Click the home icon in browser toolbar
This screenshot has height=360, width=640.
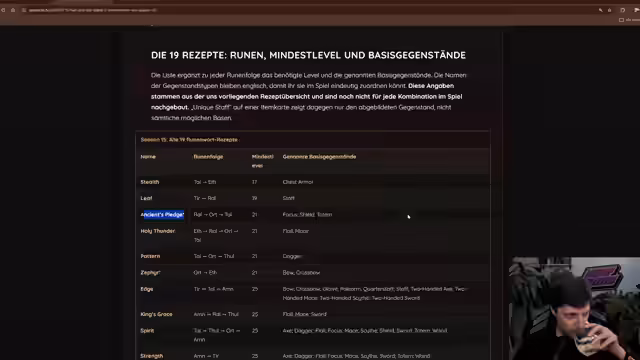(13, 10)
